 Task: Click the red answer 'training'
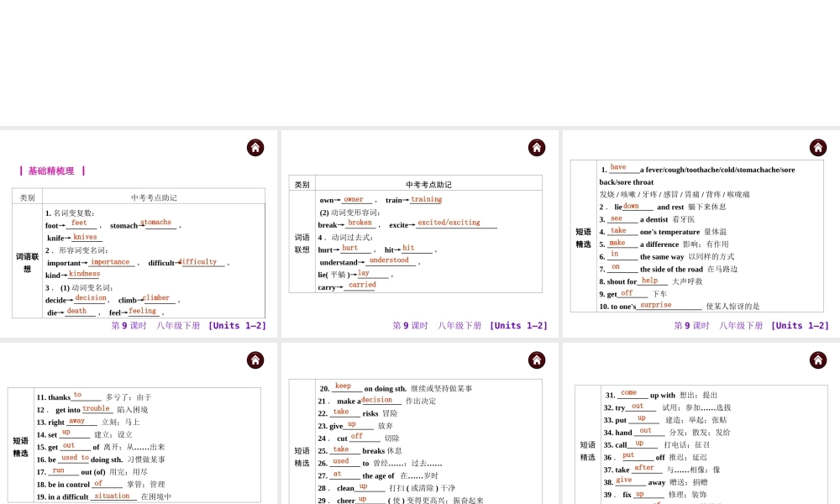pos(427,199)
